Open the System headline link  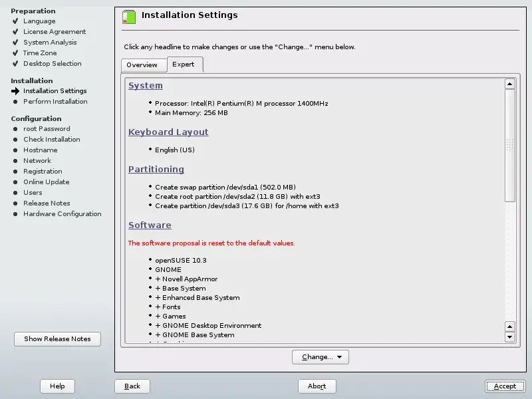click(146, 86)
